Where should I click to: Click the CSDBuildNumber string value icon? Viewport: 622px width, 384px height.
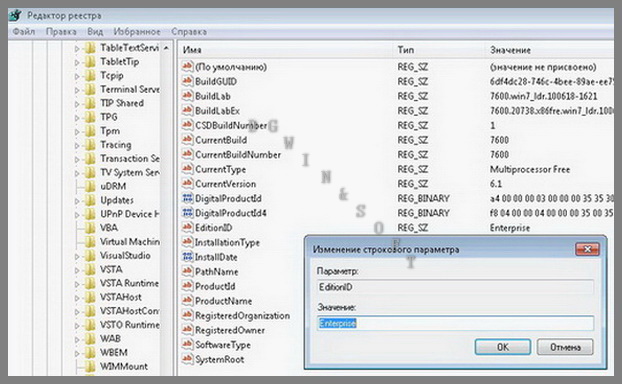point(187,125)
